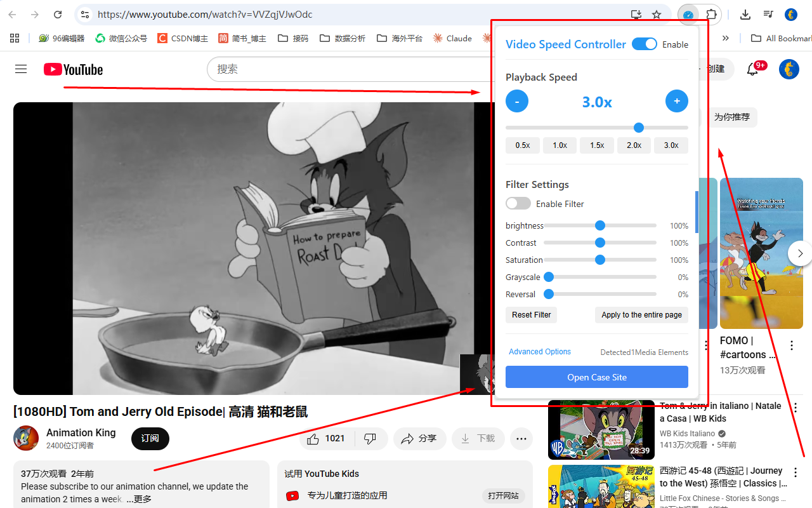Subscribe with the 订阅 button

(x=150, y=439)
